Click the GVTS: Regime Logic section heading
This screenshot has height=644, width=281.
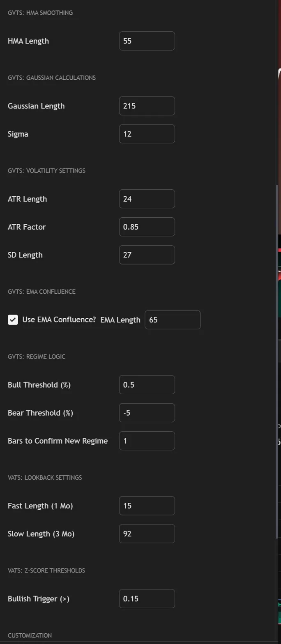point(37,356)
